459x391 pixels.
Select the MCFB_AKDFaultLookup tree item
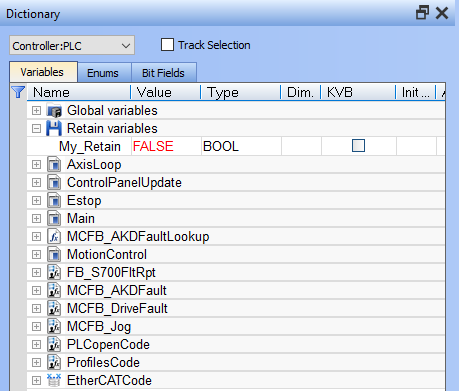tap(138, 237)
